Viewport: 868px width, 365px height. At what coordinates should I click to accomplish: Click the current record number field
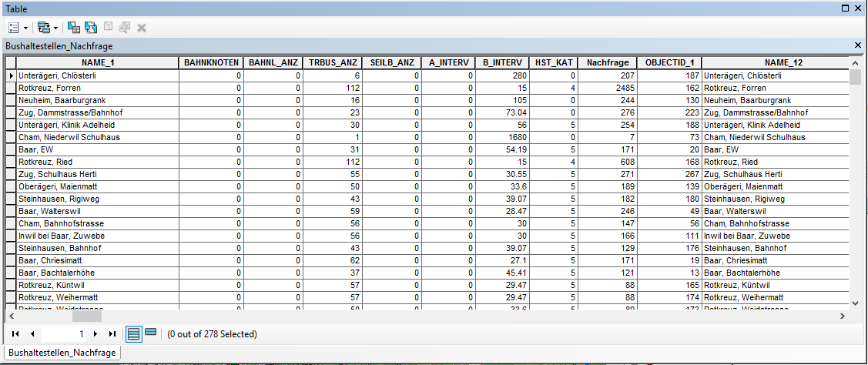click(x=65, y=334)
